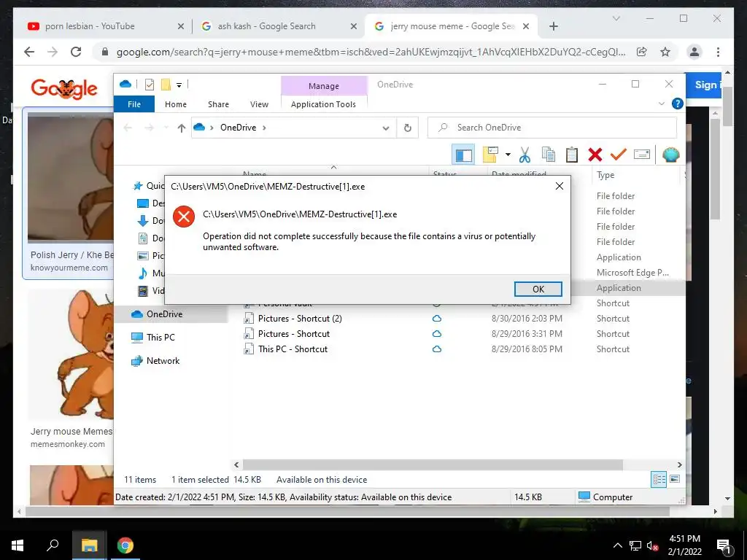
Task: Select the This PC - Shortcut file
Action: [x=293, y=349]
